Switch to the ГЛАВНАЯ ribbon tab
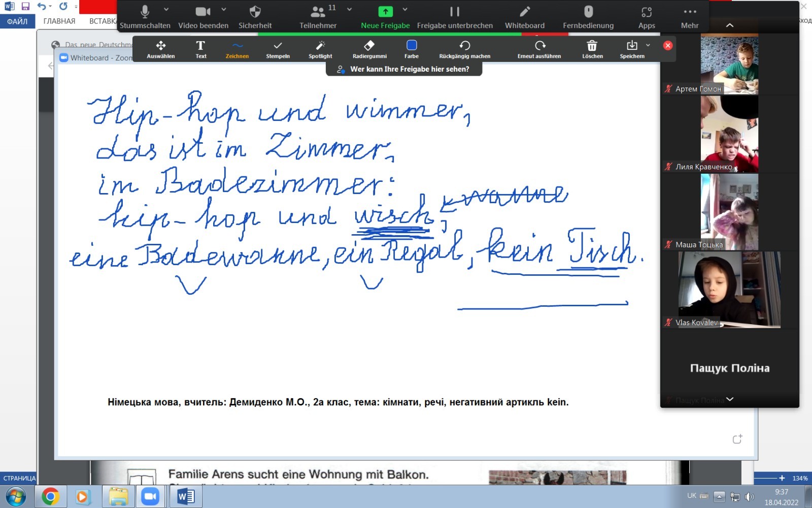The width and height of the screenshot is (812, 508). coord(59,21)
